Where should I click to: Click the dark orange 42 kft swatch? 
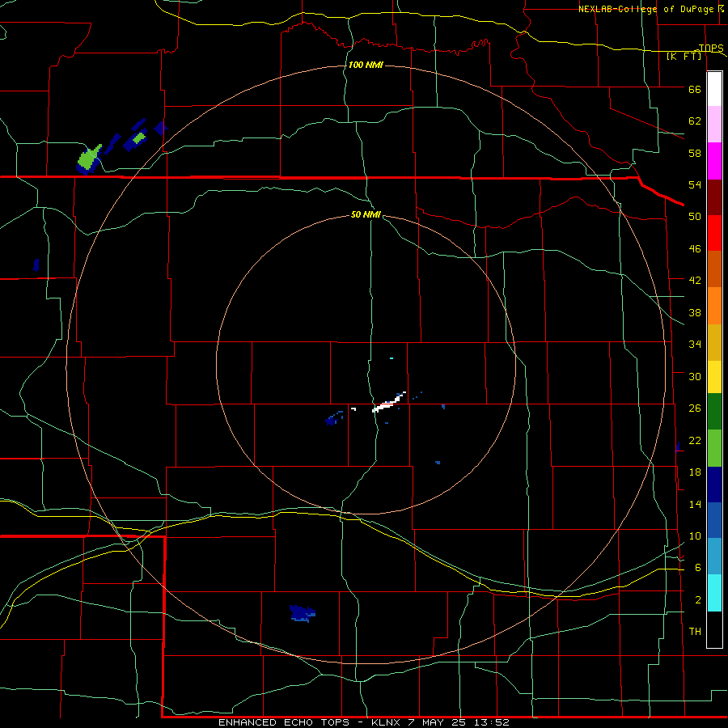point(714,269)
